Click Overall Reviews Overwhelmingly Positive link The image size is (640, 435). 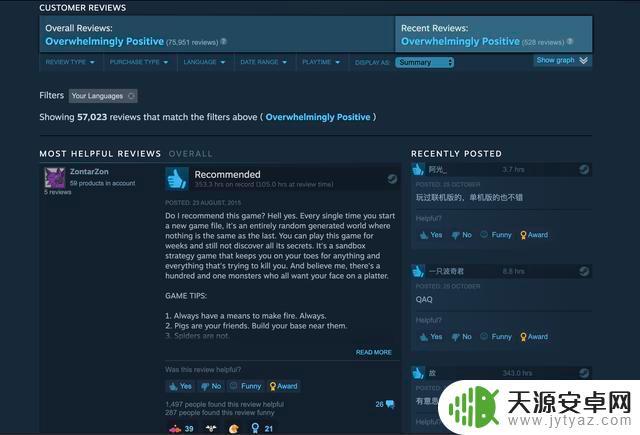click(x=104, y=42)
